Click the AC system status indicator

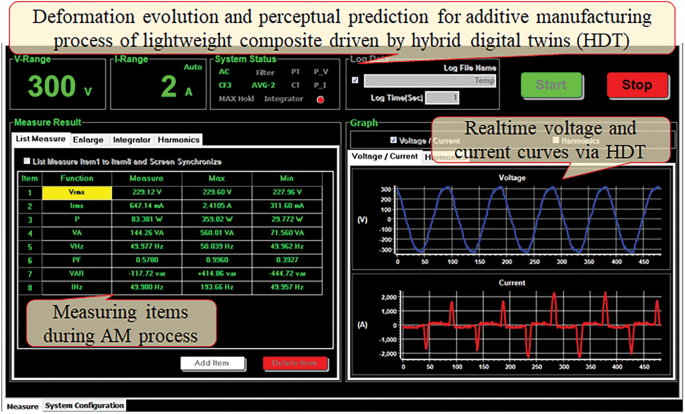point(224,72)
